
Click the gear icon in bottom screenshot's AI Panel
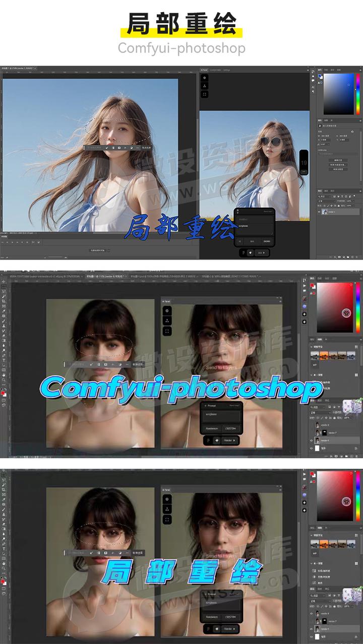pos(167,499)
